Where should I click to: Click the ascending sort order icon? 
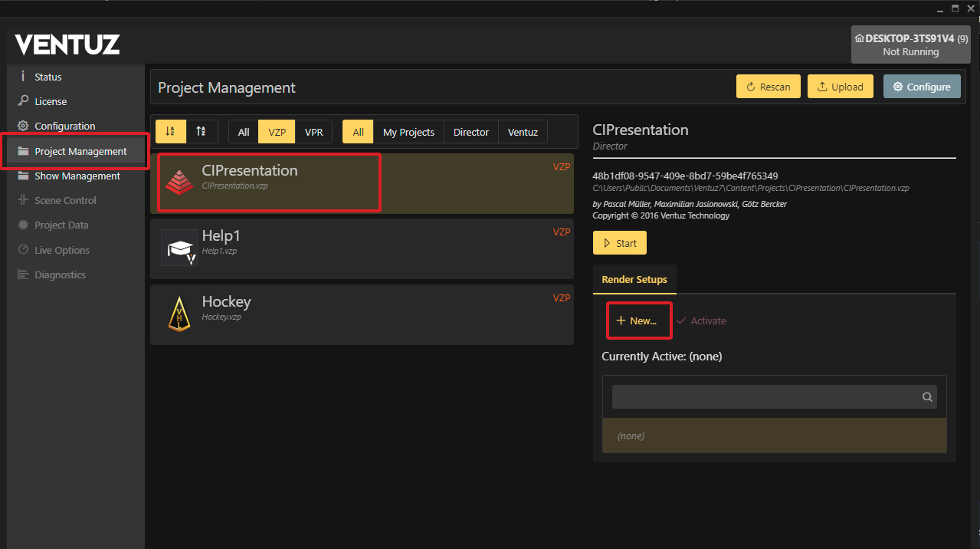click(171, 131)
